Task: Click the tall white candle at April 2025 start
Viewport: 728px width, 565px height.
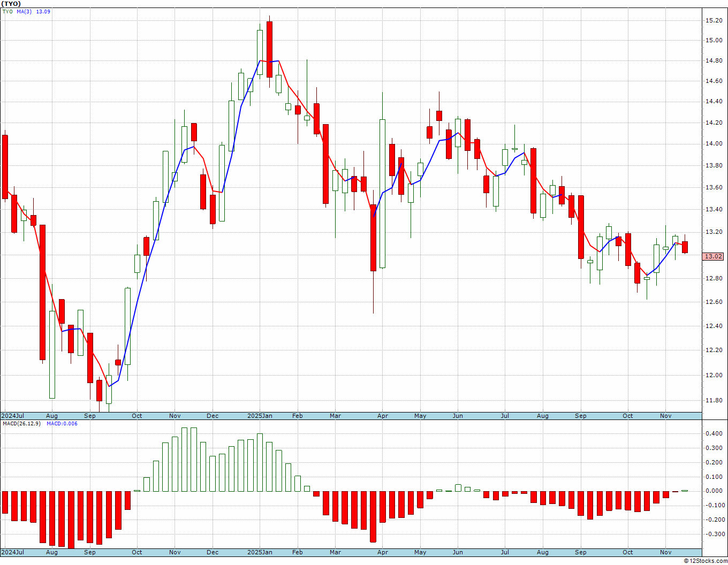Action: 382,193
